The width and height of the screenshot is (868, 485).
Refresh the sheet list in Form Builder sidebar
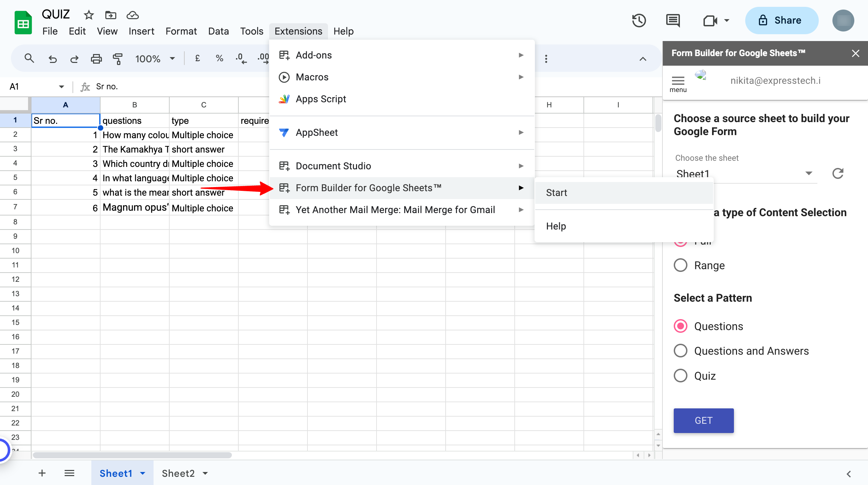click(838, 173)
